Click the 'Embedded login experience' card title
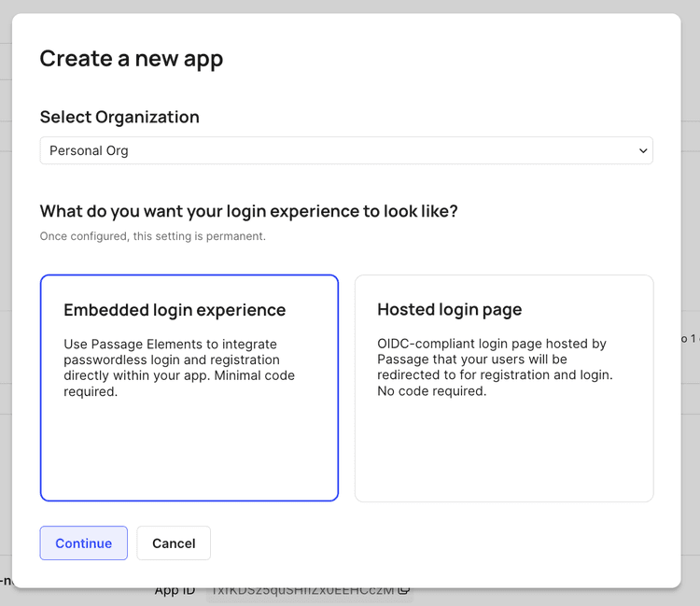The height and width of the screenshot is (606, 700). 175,310
